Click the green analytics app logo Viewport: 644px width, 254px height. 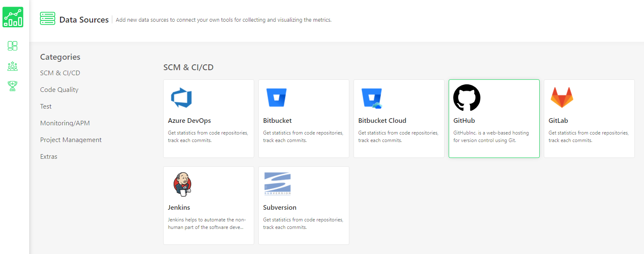point(13,17)
